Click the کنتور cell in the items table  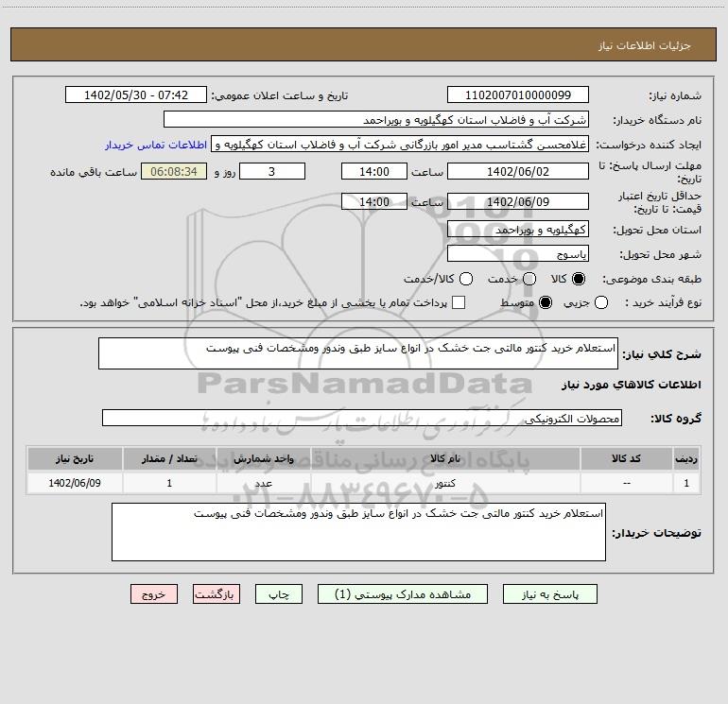tap(444, 483)
